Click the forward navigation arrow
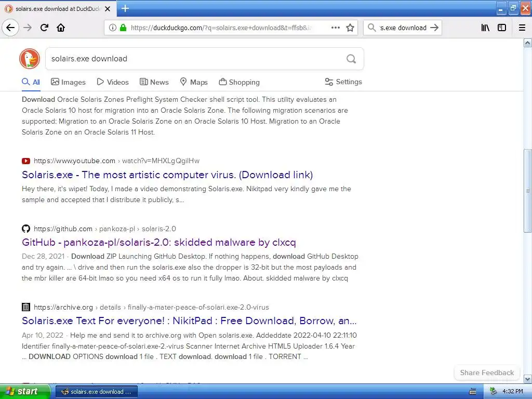Image resolution: width=532 pixels, height=399 pixels. coord(28,28)
